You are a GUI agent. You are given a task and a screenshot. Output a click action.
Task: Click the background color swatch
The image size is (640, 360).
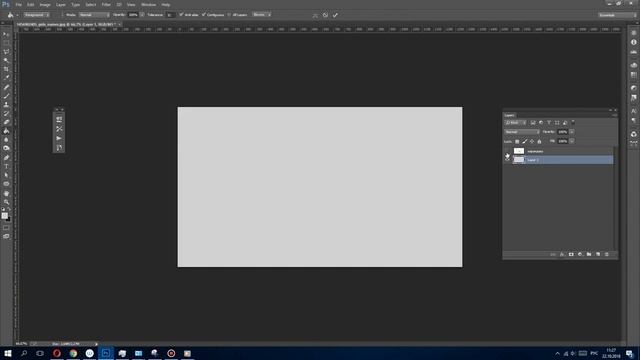(8, 219)
